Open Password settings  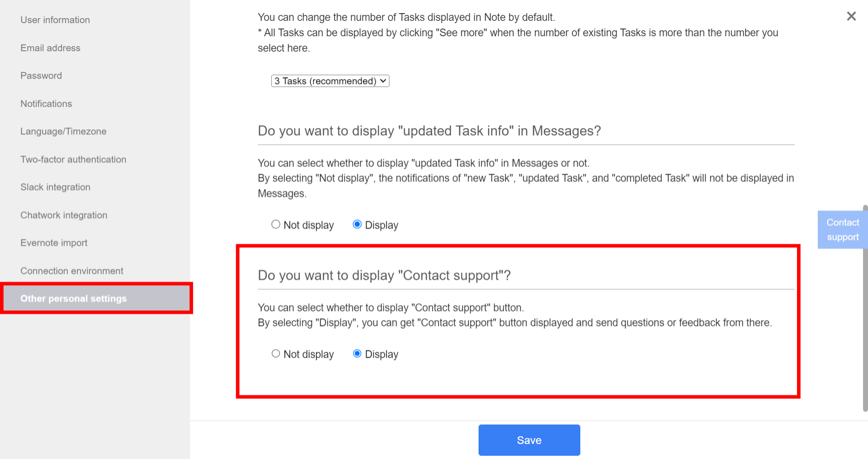pos(41,76)
